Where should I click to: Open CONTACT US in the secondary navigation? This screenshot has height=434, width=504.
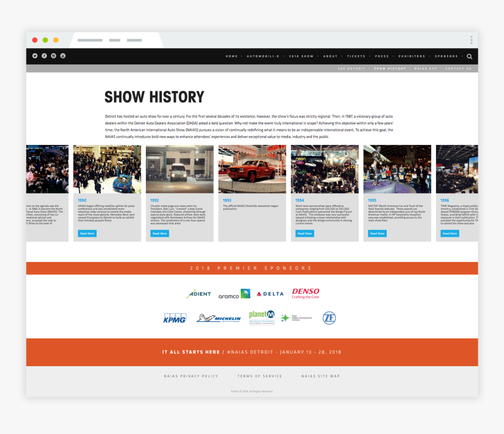[x=458, y=69]
